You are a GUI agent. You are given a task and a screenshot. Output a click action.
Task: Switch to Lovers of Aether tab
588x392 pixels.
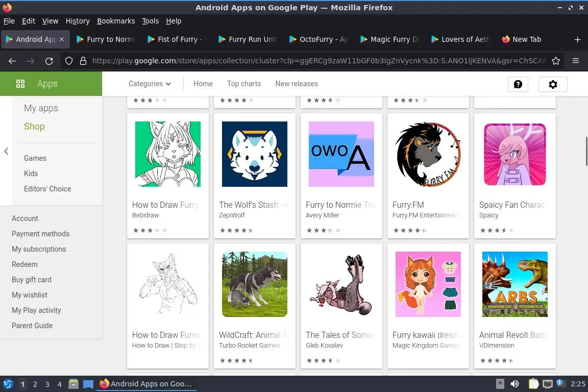pyautogui.click(x=460, y=39)
